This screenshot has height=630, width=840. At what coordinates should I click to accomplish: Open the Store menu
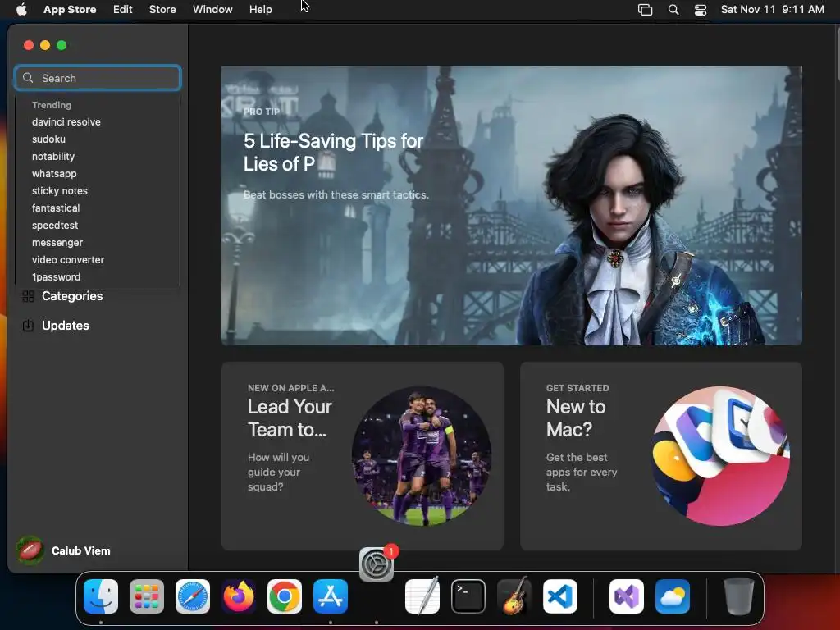click(162, 9)
